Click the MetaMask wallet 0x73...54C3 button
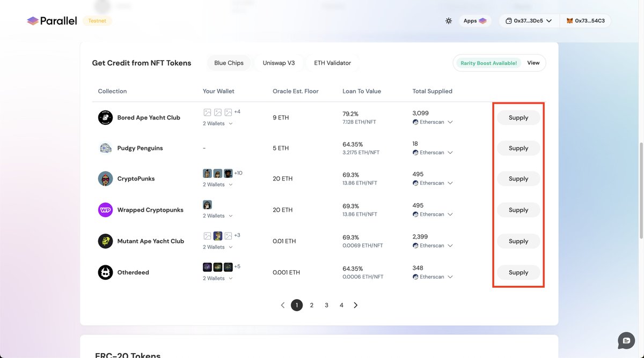Screen dimensions: 644x358 [586, 21]
